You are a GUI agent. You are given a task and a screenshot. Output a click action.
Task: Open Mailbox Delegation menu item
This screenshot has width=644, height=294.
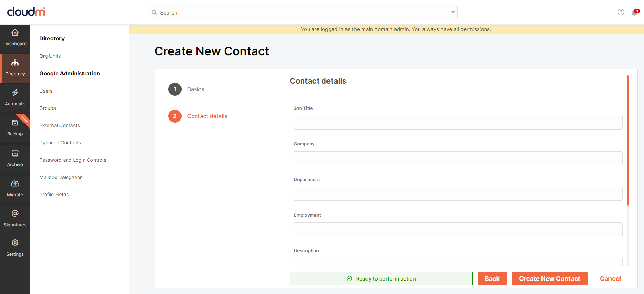click(x=61, y=177)
